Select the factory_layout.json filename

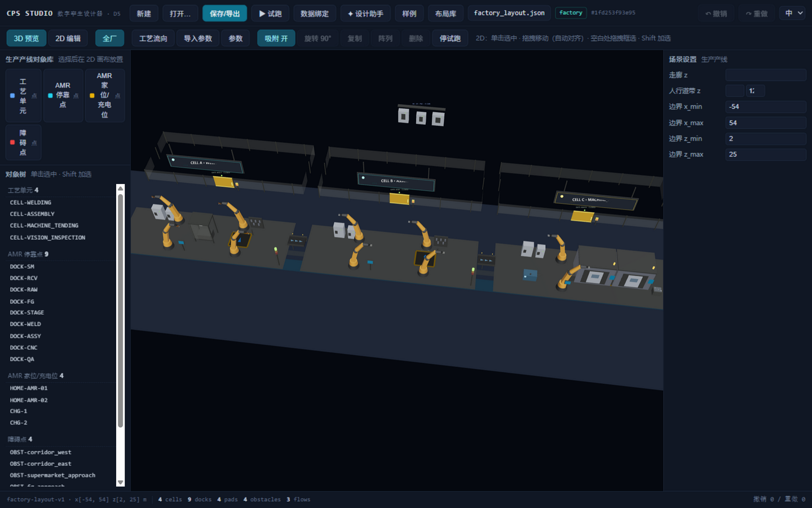[x=509, y=13]
